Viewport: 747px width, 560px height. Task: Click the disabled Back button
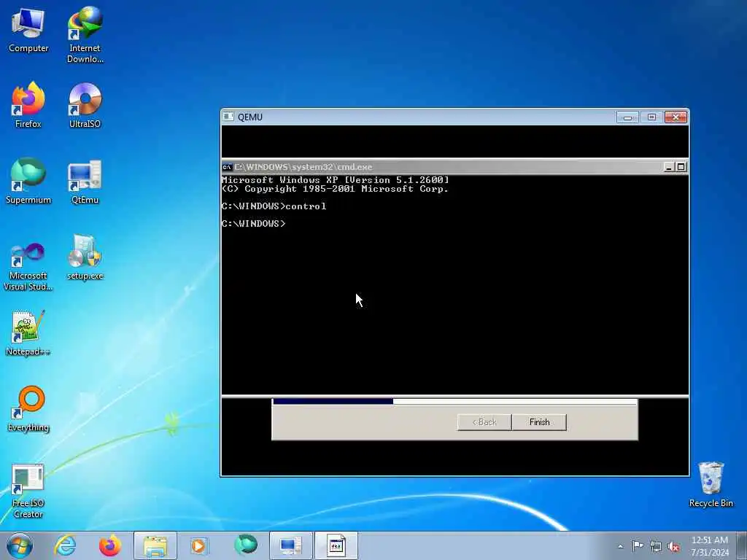tap(484, 422)
